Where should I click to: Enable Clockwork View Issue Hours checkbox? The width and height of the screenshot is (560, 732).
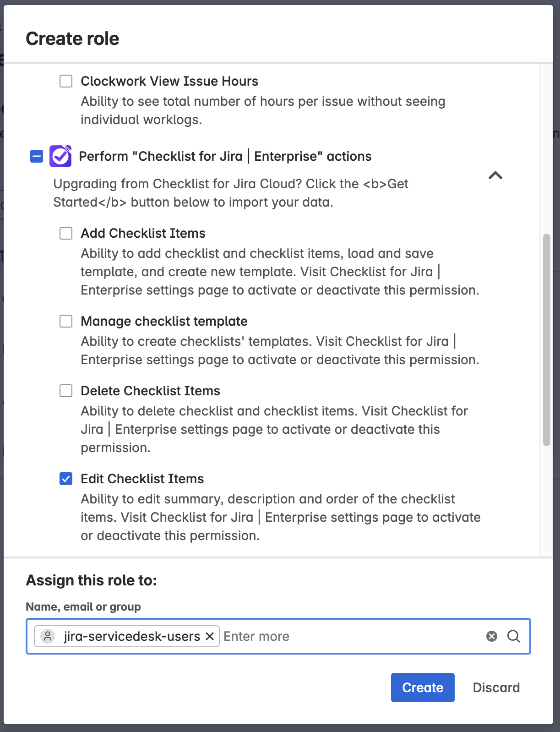click(x=66, y=81)
